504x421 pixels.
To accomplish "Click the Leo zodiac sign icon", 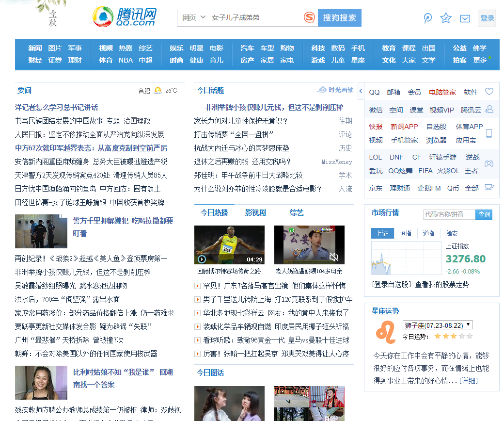I will (386, 333).
